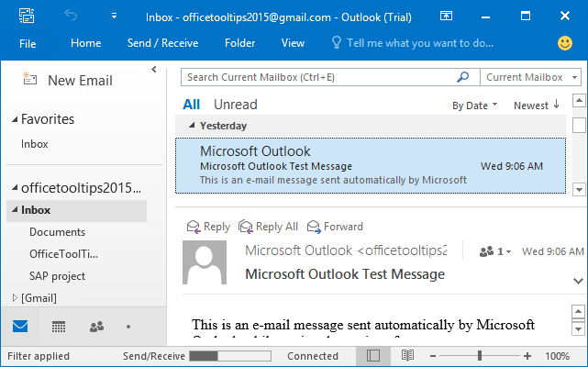Click the reading pane scroll up arrow
Screen dimensions: 588x367
point(578,311)
